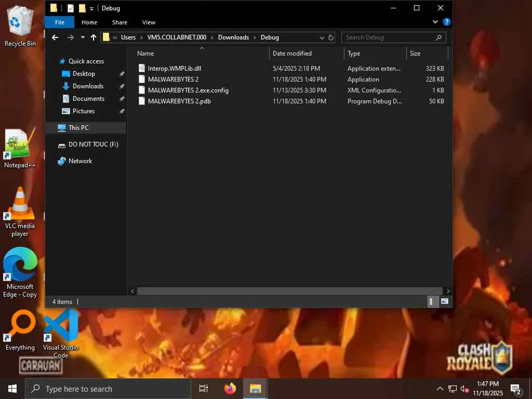Click the Downloads breadcrumb
Screen dimensions: 532x399
(233, 37)
